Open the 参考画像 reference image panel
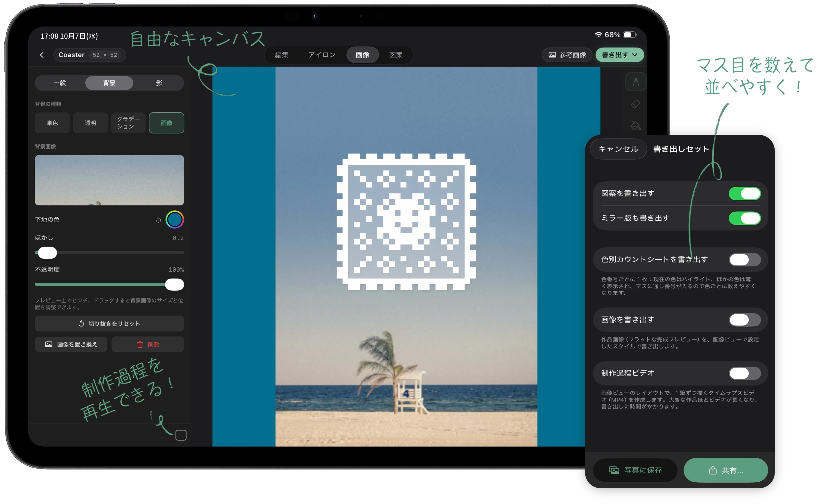Screen dimensions: 817x504 tap(567, 55)
